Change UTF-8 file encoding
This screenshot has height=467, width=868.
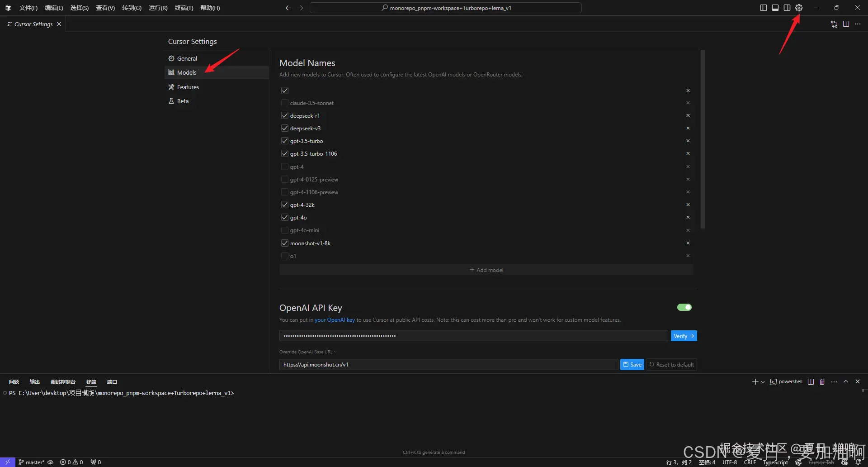pyautogui.click(x=730, y=462)
